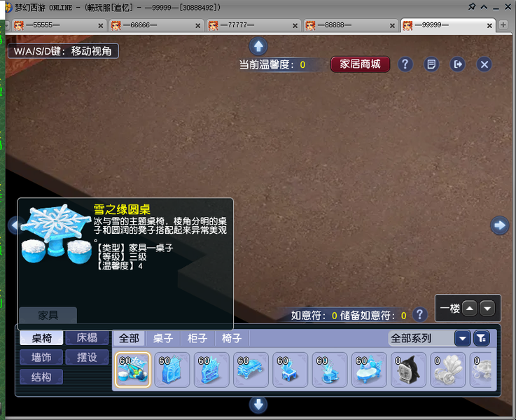Open the list notes icon in top bar
The image size is (516, 420).
point(431,64)
